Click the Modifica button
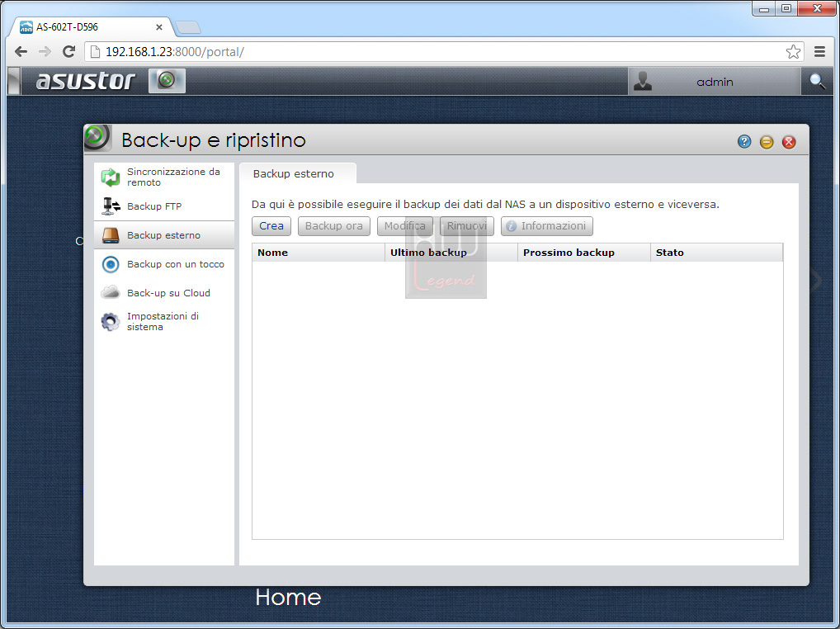Image resolution: width=840 pixels, height=629 pixels. 404,226
